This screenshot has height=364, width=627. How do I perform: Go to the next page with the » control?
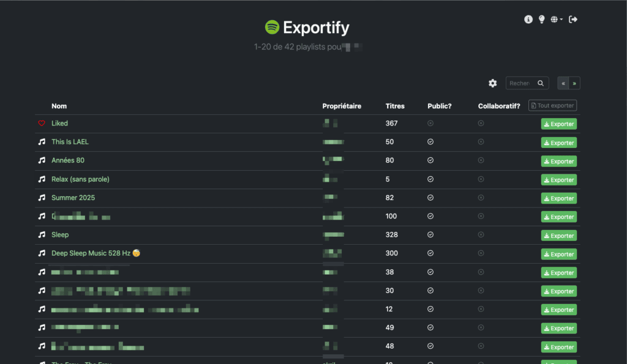point(574,83)
